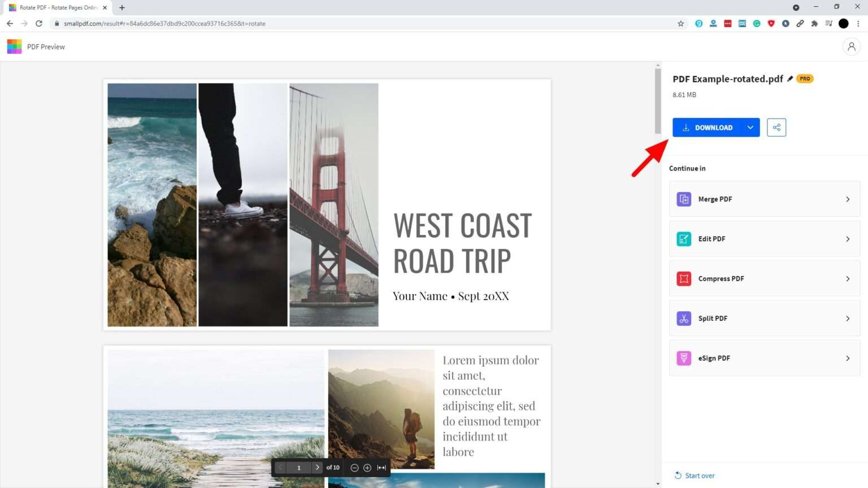Click the fit-to-width icon in page toolbar
868x488 pixels.
(x=381, y=468)
